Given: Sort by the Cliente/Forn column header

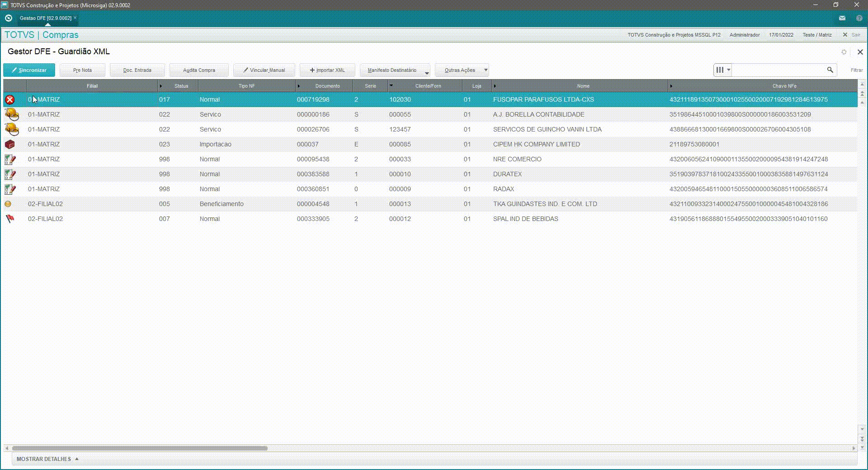Looking at the screenshot, I should click(425, 86).
